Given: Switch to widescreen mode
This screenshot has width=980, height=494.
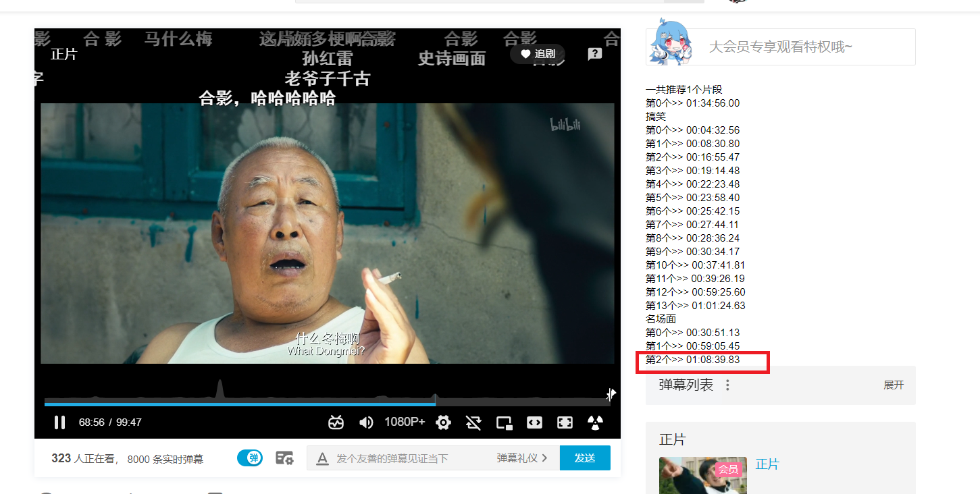Looking at the screenshot, I should point(534,422).
